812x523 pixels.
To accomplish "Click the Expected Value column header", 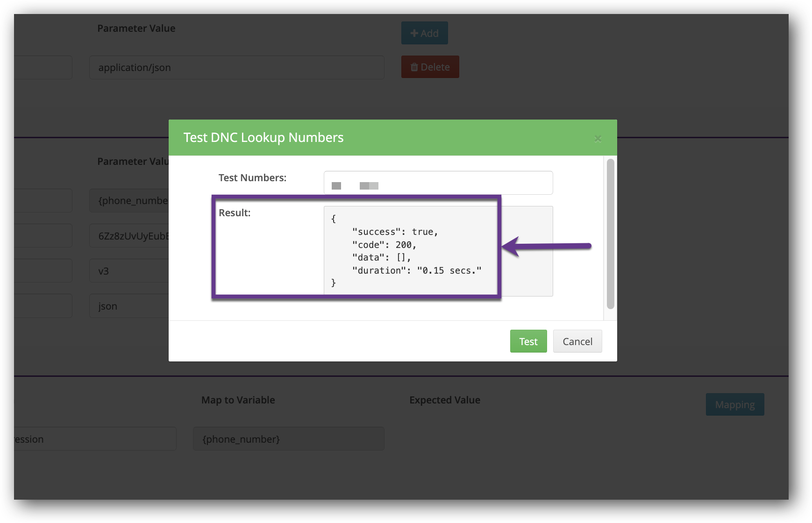I will [445, 400].
